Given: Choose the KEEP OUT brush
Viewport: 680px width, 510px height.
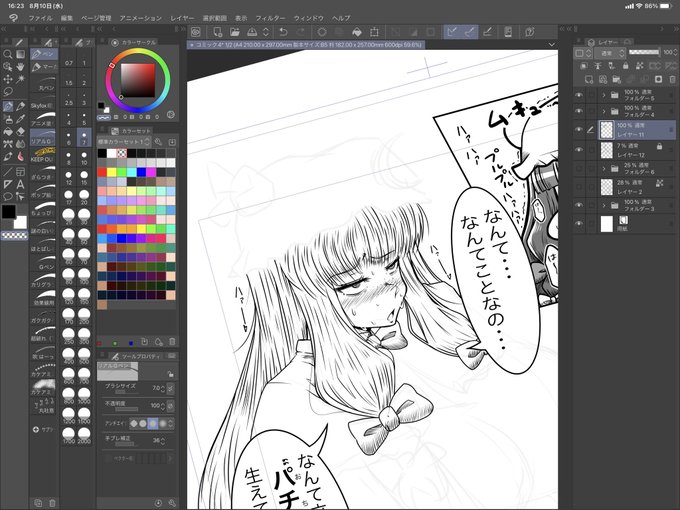Looking at the screenshot, I should click(44, 155).
